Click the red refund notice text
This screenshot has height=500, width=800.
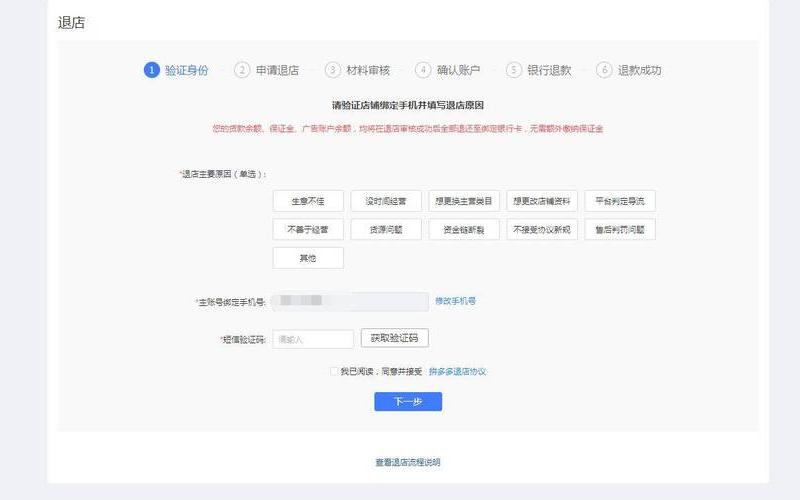click(x=408, y=129)
